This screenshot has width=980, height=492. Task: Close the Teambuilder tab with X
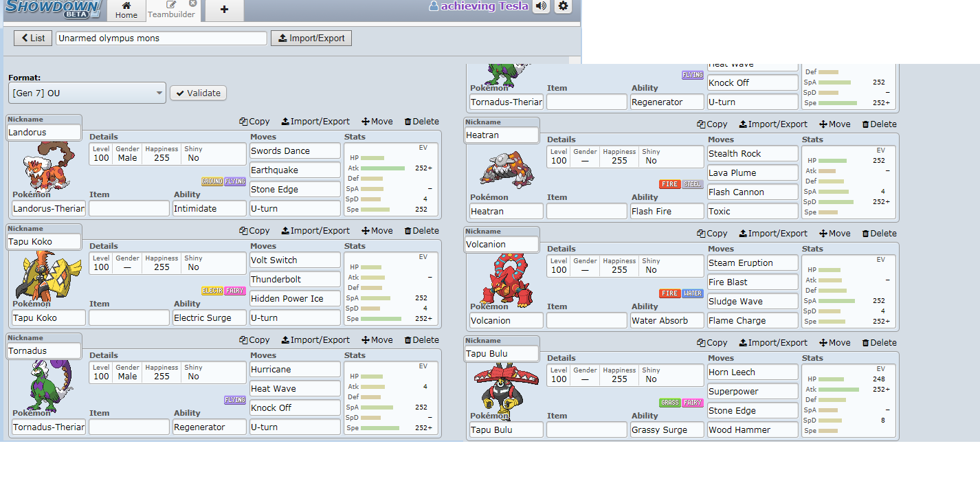192,3
